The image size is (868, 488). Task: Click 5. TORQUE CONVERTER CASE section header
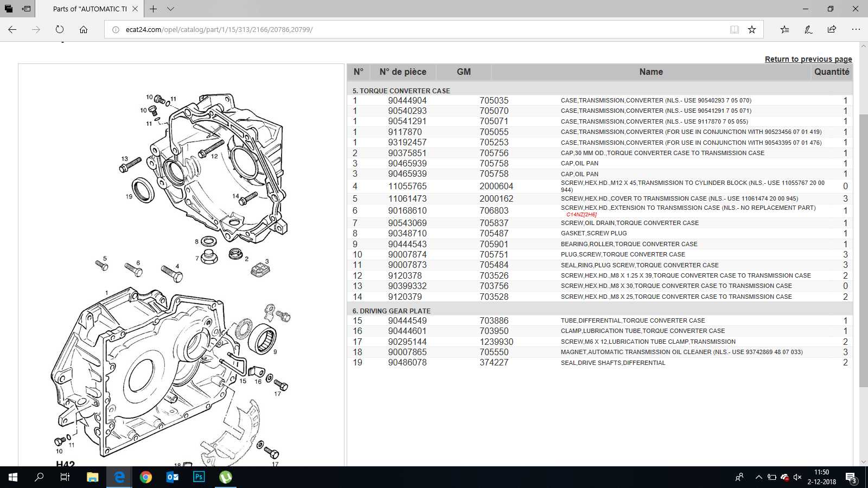(x=401, y=91)
